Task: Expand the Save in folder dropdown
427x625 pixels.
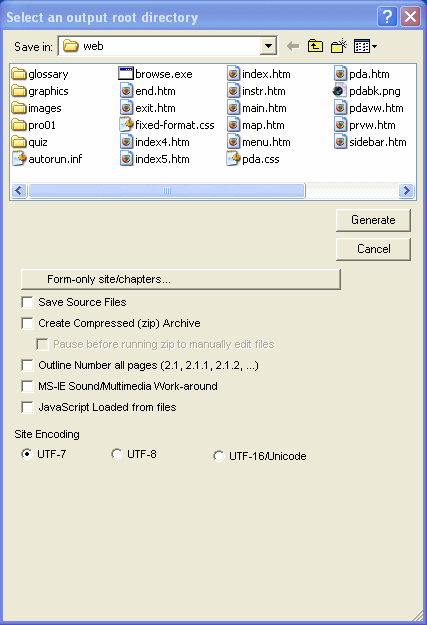Action: (x=268, y=46)
